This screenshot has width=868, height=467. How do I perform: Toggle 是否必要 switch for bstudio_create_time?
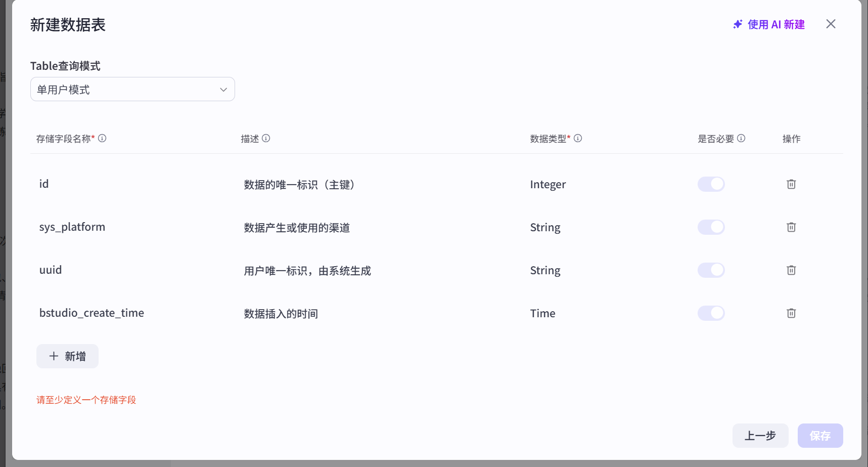(x=711, y=313)
